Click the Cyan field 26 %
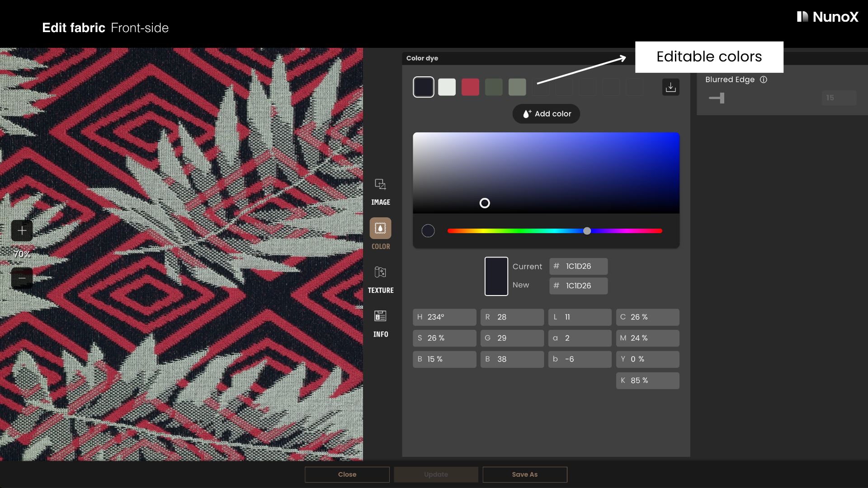868x488 pixels. point(647,317)
